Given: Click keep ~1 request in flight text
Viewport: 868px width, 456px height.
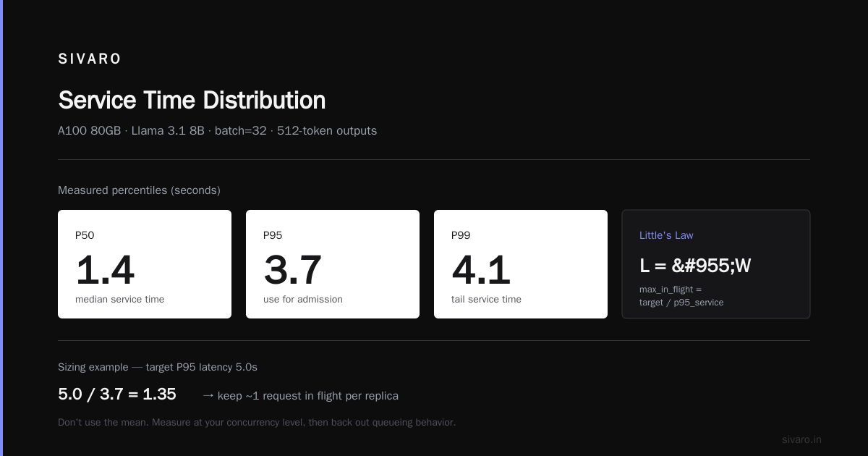Looking at the screenshot, I should click(x=300, y=396).
